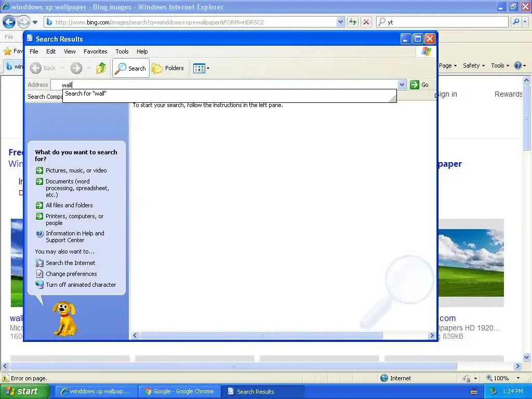Open Change preferences
This screenshot has height=399, width=532.
tap(71, 274)
